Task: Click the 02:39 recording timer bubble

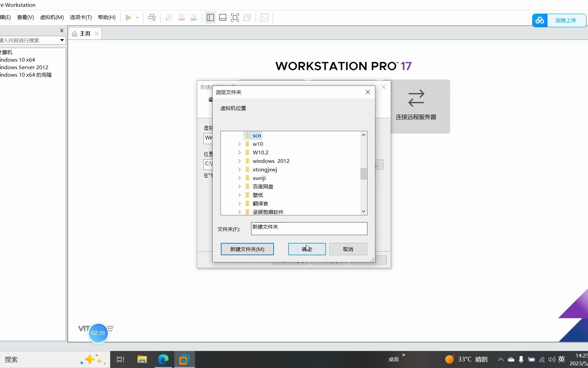Action: [x=98, y=333]
